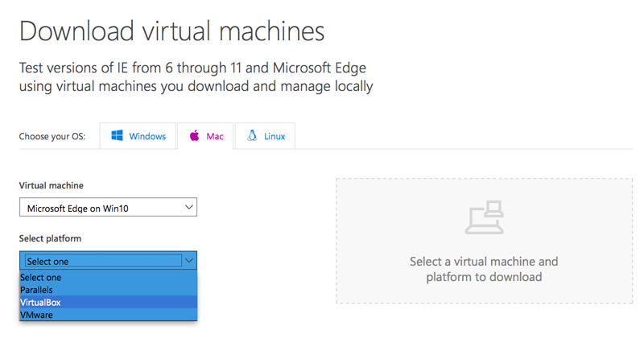
Task: Click the 'Download virtual machines' heading
Action: 171,31
